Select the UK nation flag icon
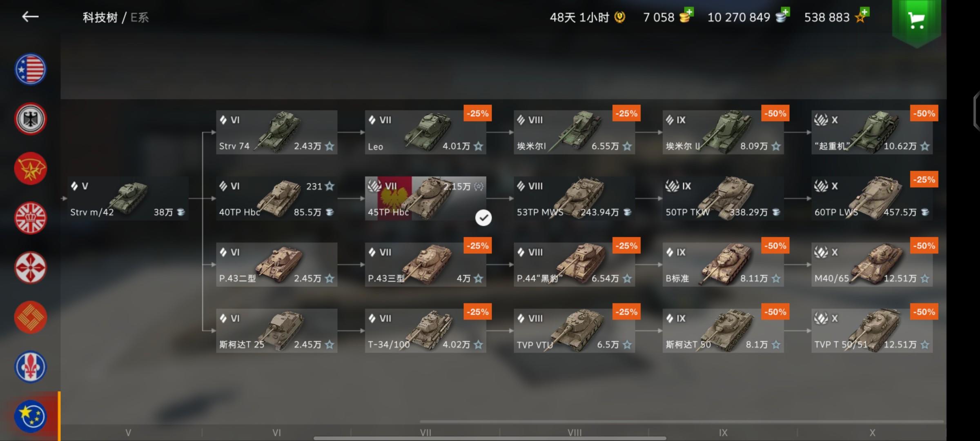 pos(31,218)
